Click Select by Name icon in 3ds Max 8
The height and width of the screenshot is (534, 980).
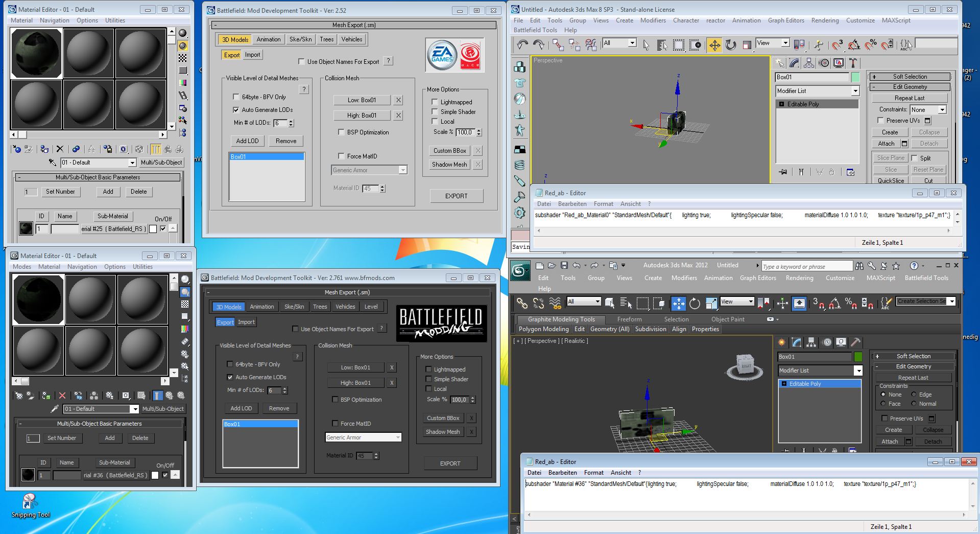[662, 45]
